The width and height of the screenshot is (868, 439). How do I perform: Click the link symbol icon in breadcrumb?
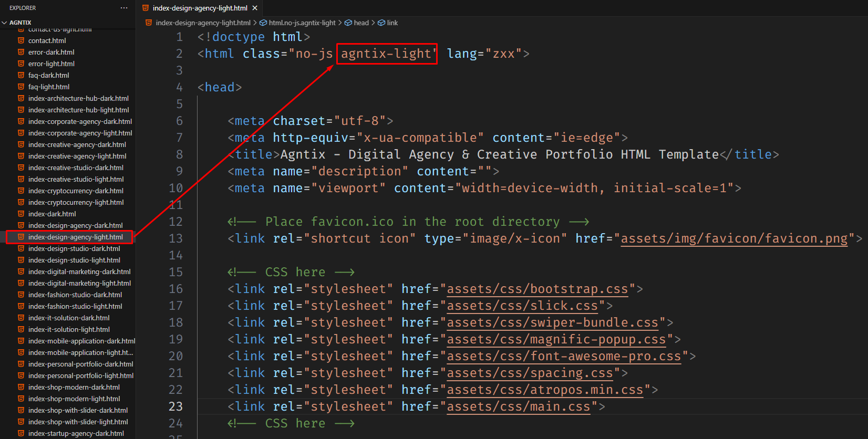pos(381,23)
